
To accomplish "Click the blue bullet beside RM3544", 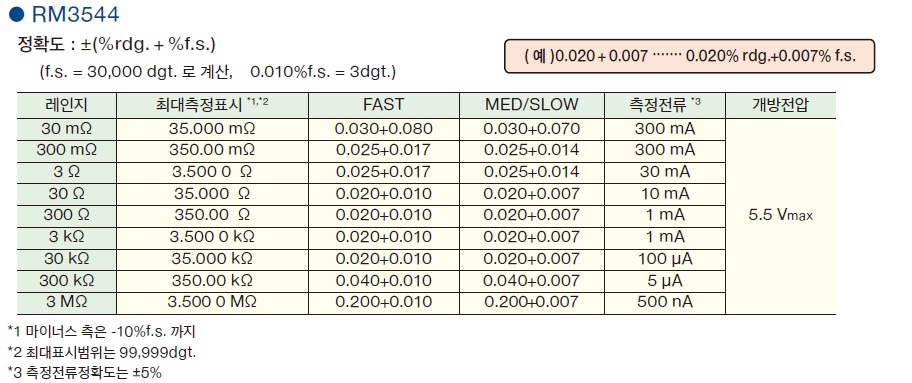I will pos(16,15).
